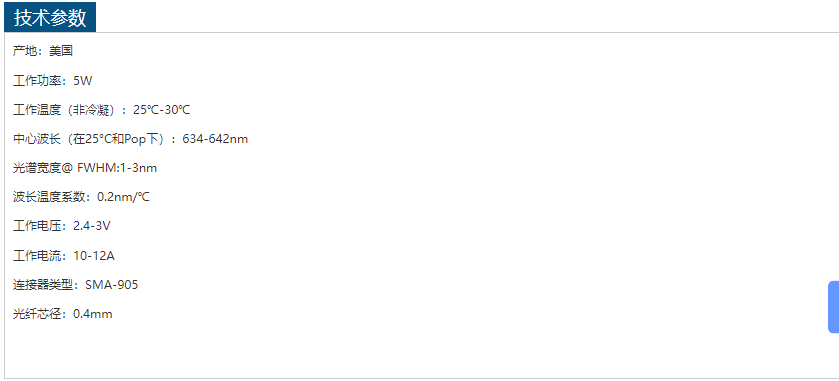Click the 工作电压：2.4-3V text
839x381 pixels.
(62, 226)
